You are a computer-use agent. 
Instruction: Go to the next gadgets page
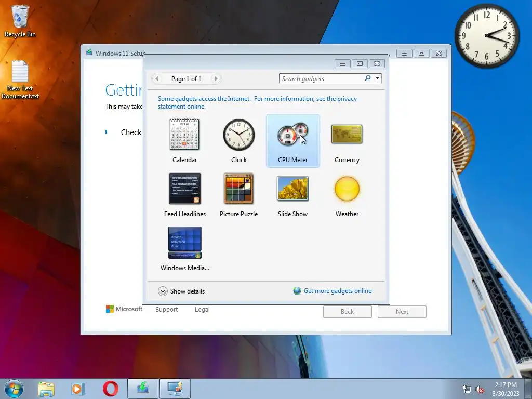coord(216,79)
